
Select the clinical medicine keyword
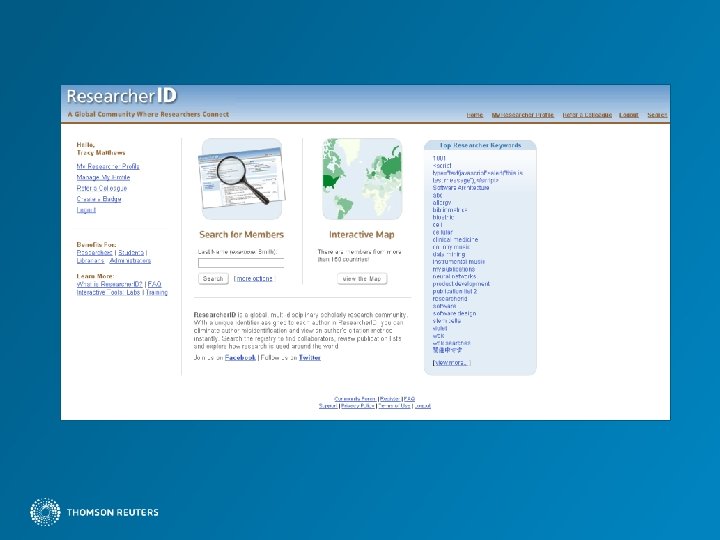click(455, 240)
